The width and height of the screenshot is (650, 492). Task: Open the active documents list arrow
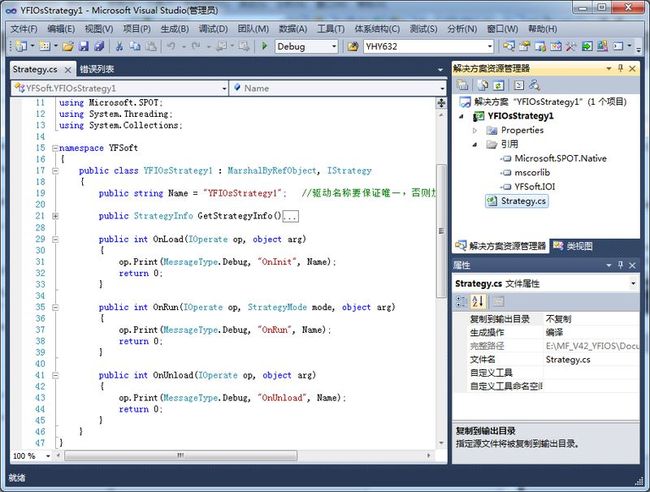(x=440, y=69)
